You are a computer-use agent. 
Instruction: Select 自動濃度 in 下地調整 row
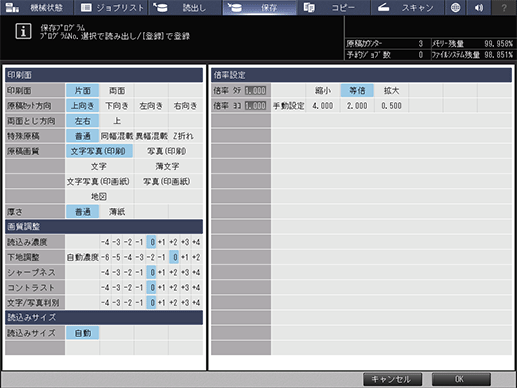point(82,257)
